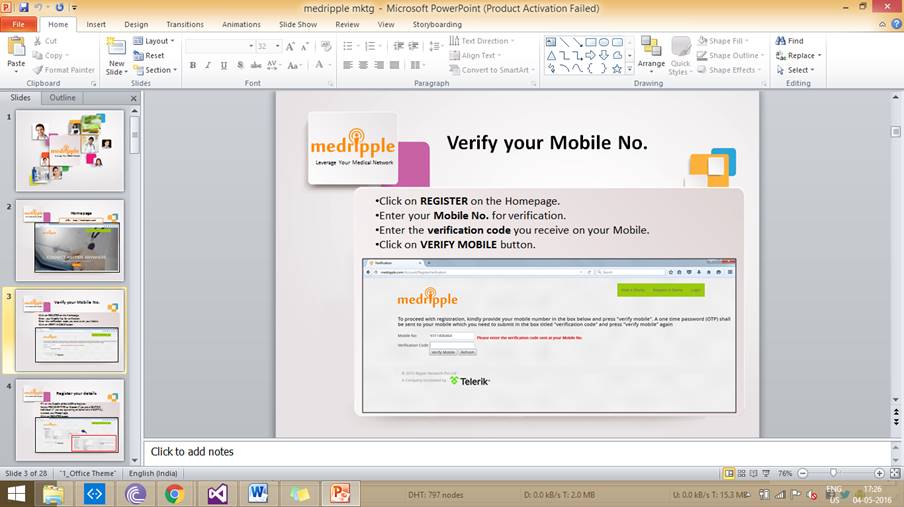Toggle Underline text formatting
Image resolution: width=904 pixels, height=507 pixels.
[223, 66]
